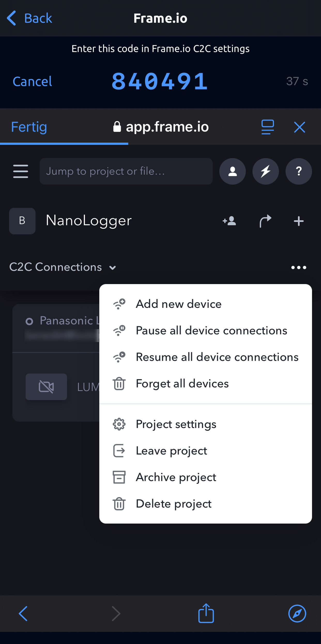Select Add new device menu entry
The image size is (321, 644).
pos(205,304)
